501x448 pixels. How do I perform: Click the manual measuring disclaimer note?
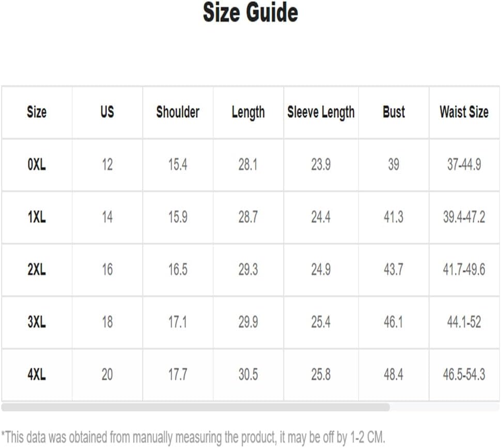[x=193, y=438]
